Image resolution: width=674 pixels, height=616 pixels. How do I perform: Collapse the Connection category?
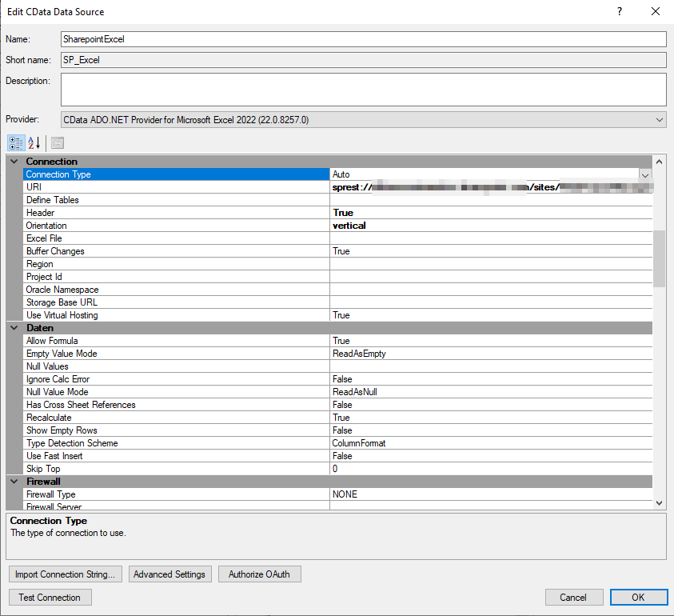[x=14, y=162]
